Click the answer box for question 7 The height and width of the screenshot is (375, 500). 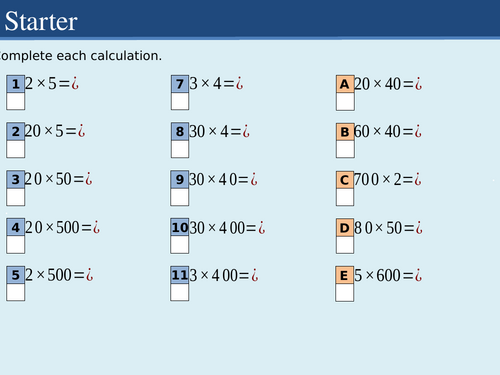[x=180, y=101]
